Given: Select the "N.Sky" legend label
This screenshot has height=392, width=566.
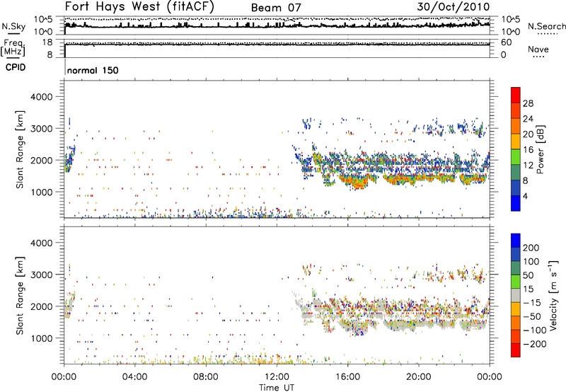Looking at the screenshot, I should pyautogui.click(x=13, y=26).
